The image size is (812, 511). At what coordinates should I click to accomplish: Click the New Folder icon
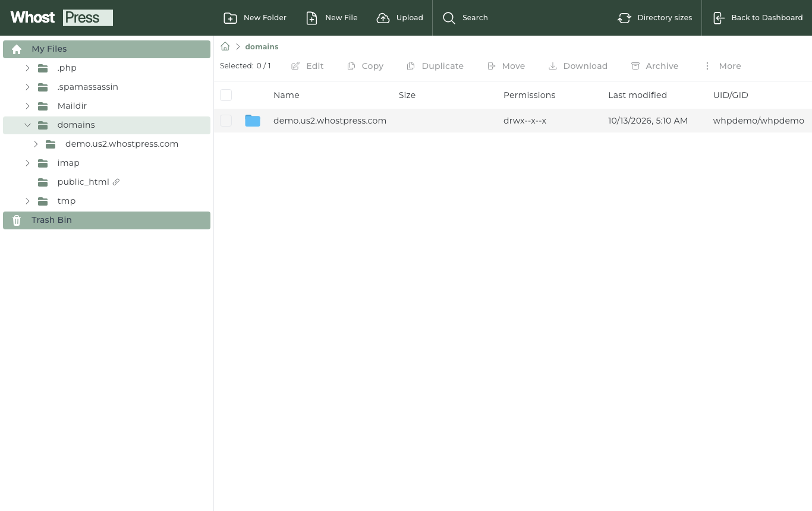tap(230, 18)
